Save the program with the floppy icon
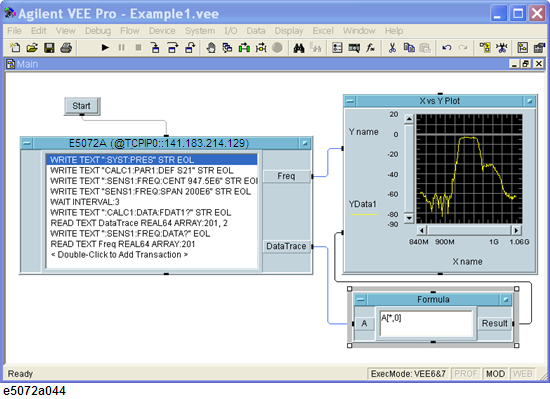The height and width of the screenshot is (399, 550). pos(49,48)
